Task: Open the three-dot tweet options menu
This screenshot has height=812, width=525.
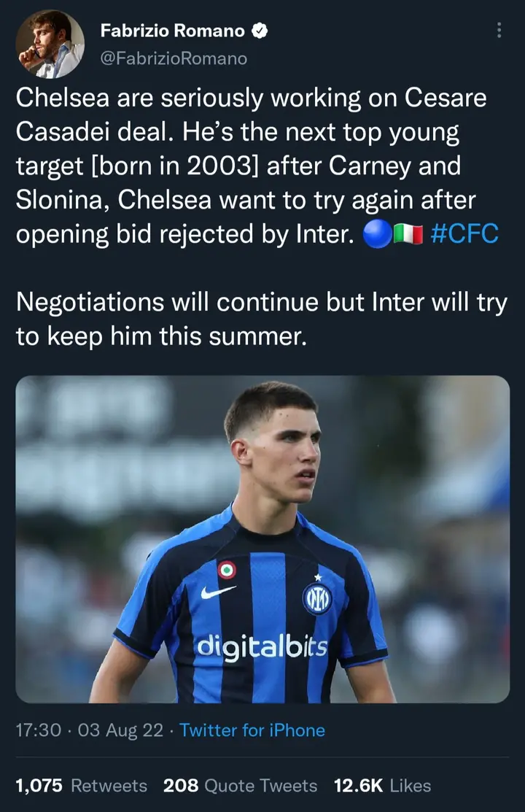Action: [499, 31]
